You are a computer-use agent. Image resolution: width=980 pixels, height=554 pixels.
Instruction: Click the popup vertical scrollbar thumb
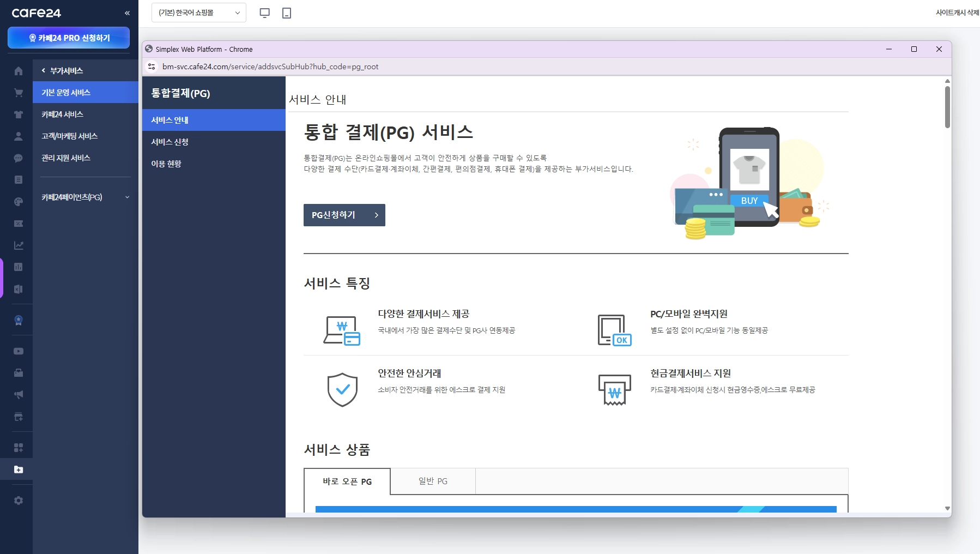point(947,107)
